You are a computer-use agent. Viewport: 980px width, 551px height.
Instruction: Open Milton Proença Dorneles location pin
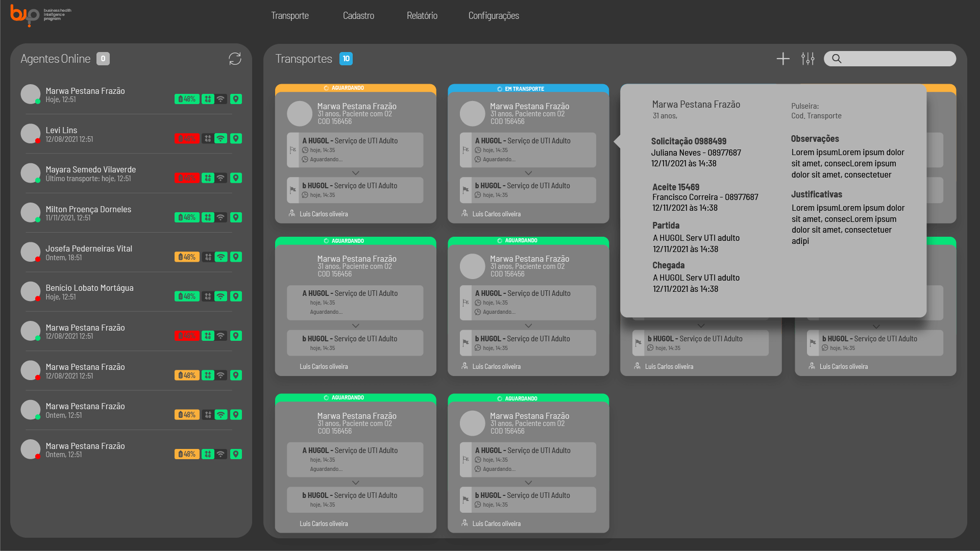[x=236, y=217]
